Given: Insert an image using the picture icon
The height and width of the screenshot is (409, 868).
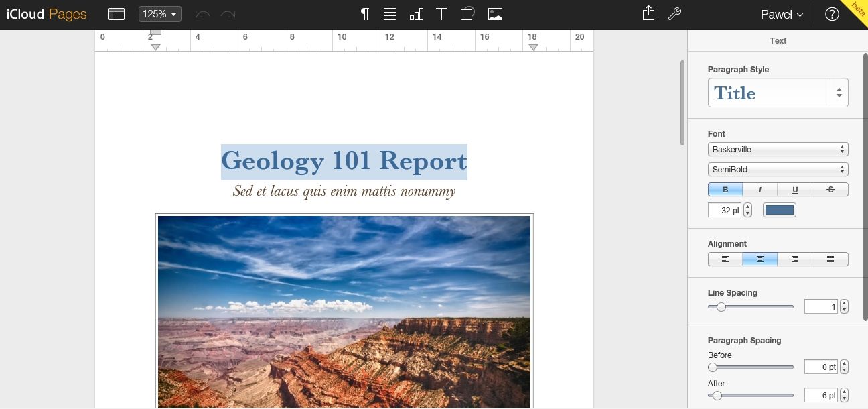Looking at the screenshot, I should point(495,14).
